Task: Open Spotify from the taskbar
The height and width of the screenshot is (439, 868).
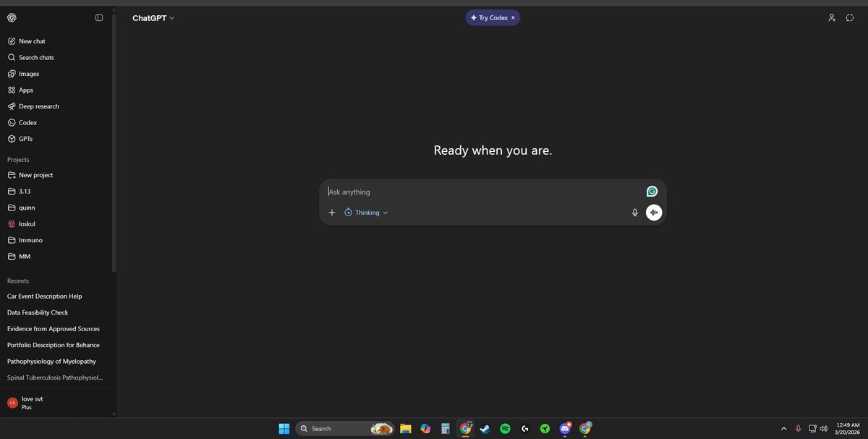Action: click(505, 428)
